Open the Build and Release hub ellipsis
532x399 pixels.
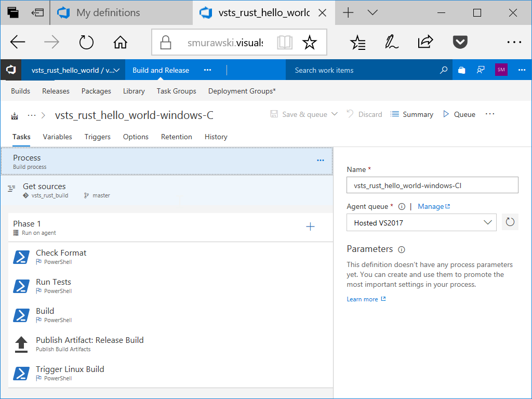[x=207, y=70]
